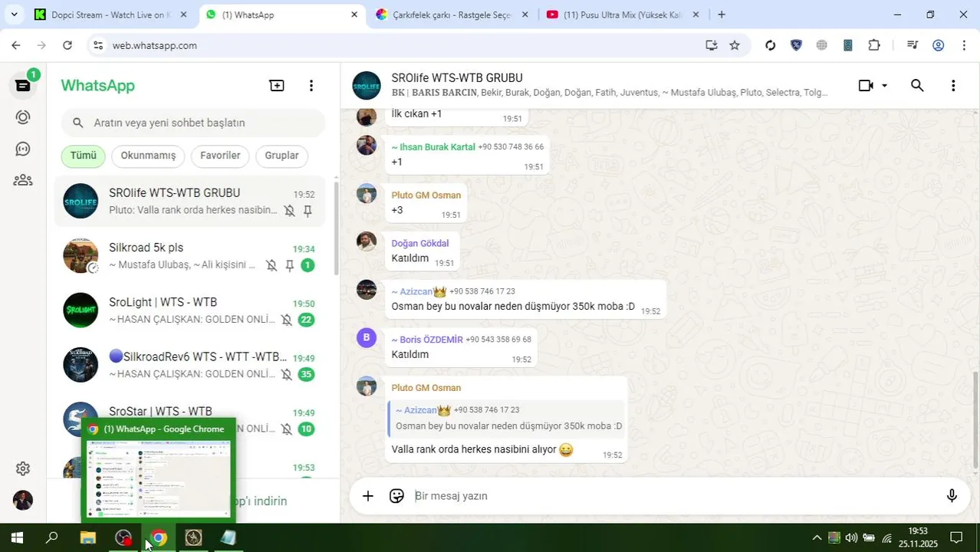
Task: Open conversation three-dot menu
Action: 953,86
